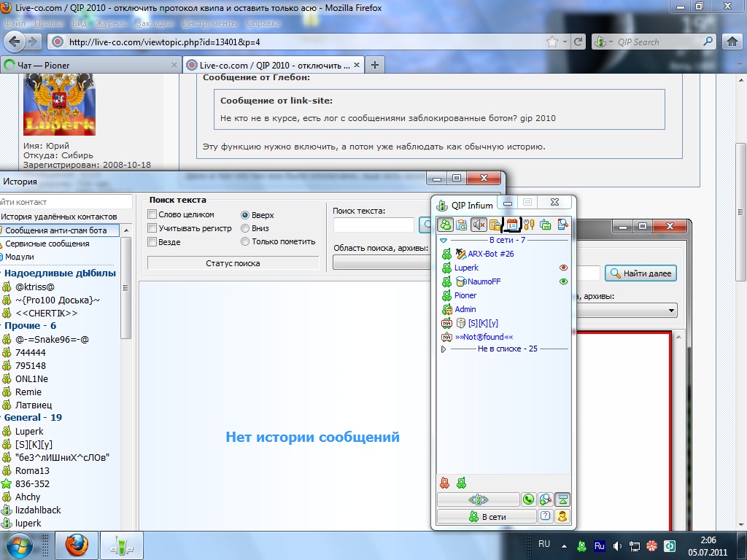Click the green phone call button
Image resolution: width=747 pixels, height=560 pixels.
point(528,499)
